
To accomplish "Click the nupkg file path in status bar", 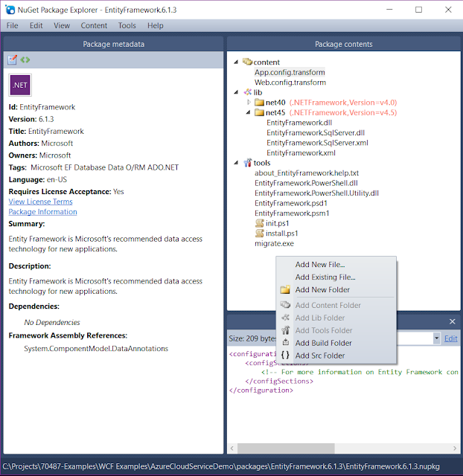I will tap(221, 466).
